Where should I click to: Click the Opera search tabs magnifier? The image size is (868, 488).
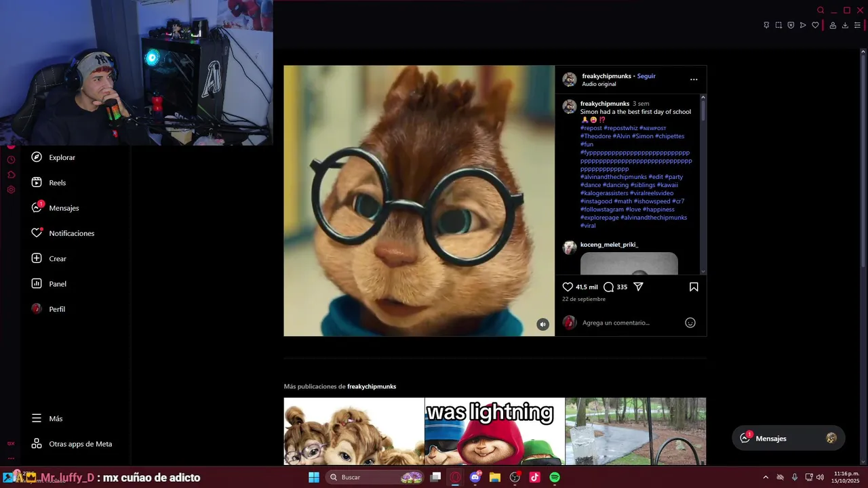[x=821, y=10]
